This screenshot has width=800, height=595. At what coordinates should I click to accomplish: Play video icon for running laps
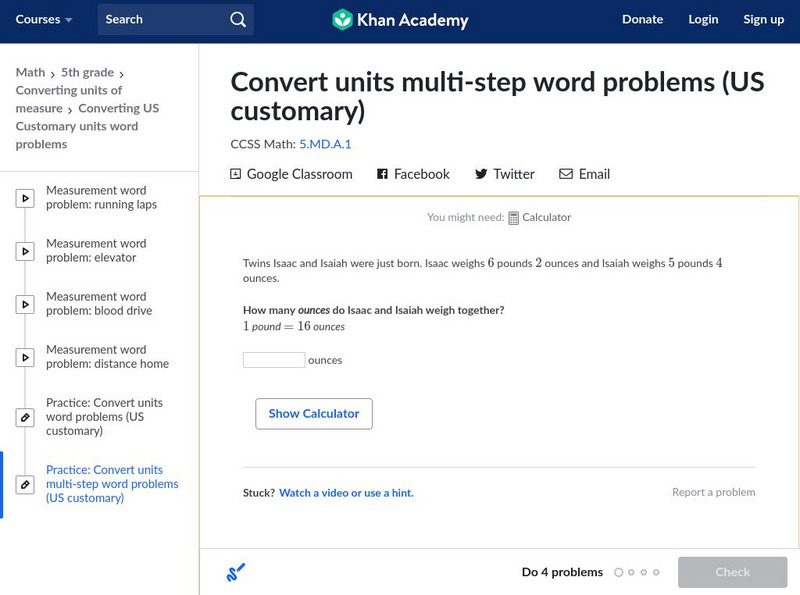(25, 198)
